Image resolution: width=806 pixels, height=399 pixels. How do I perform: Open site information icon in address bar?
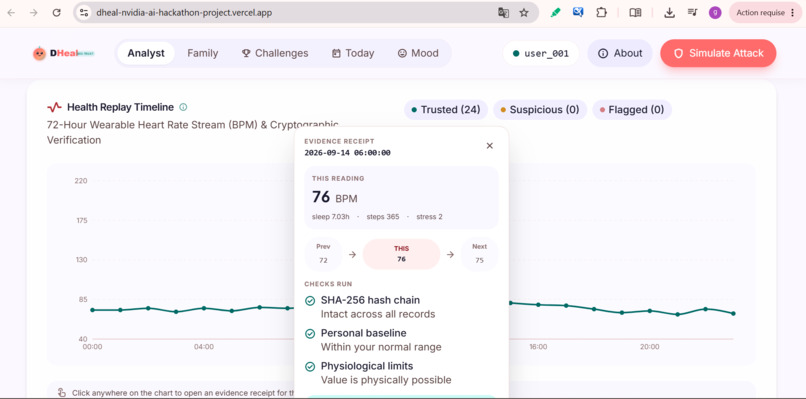click(85, 13)
